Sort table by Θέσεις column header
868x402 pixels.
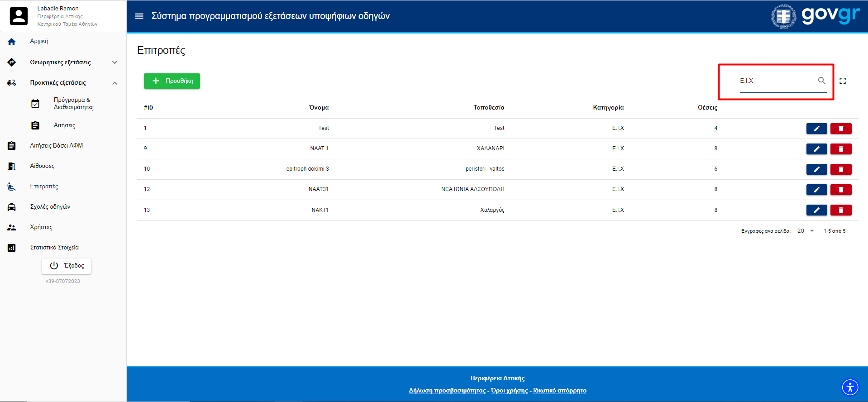[707, 108]
